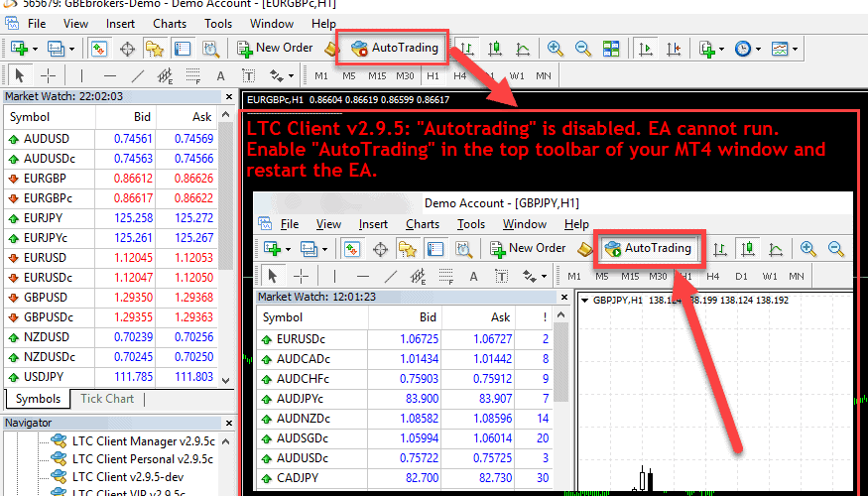
Task: Expand the Templates dropdown arrow
Action: pyautogui.click(x=795, y=49)
